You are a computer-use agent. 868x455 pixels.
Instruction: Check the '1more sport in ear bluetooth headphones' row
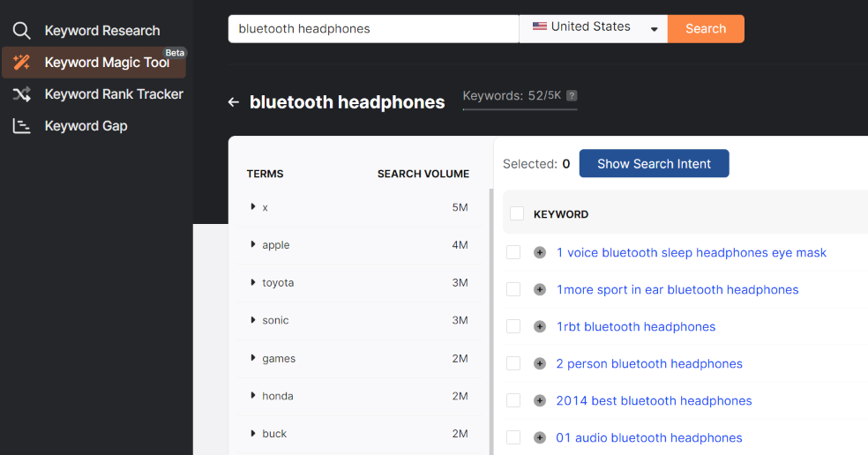(x=513, y=289)
